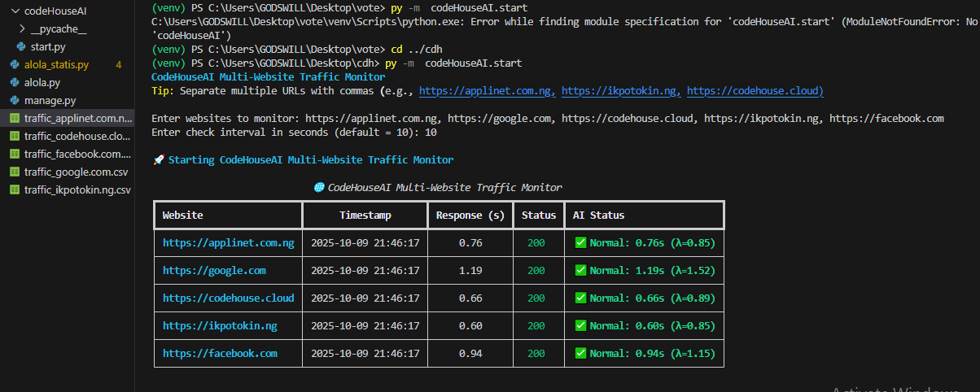Click the Response (s) column header
980x392 pixels.
pos(470,216)
